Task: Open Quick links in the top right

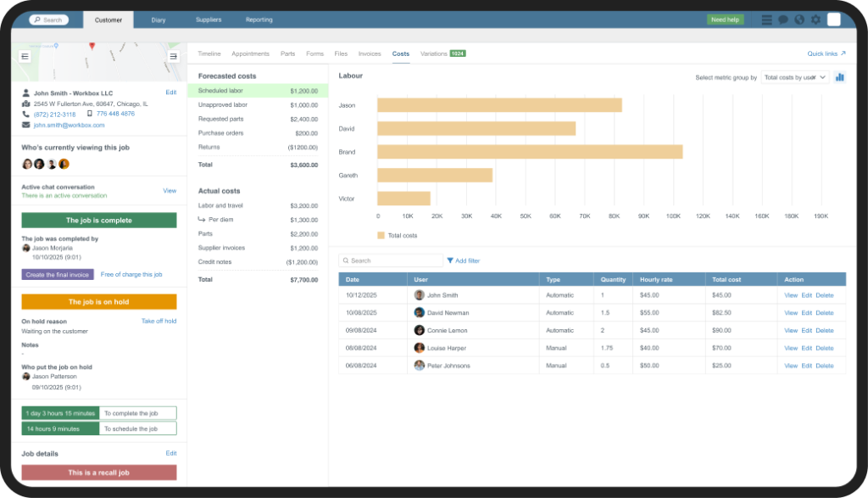Action: [x=826, y=53]
